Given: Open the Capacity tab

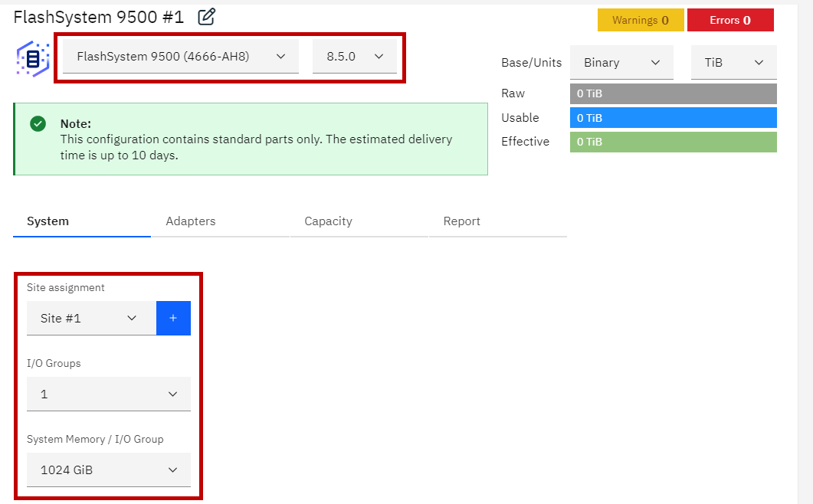Looking at the screenshot, I should (x=359, y=221).
